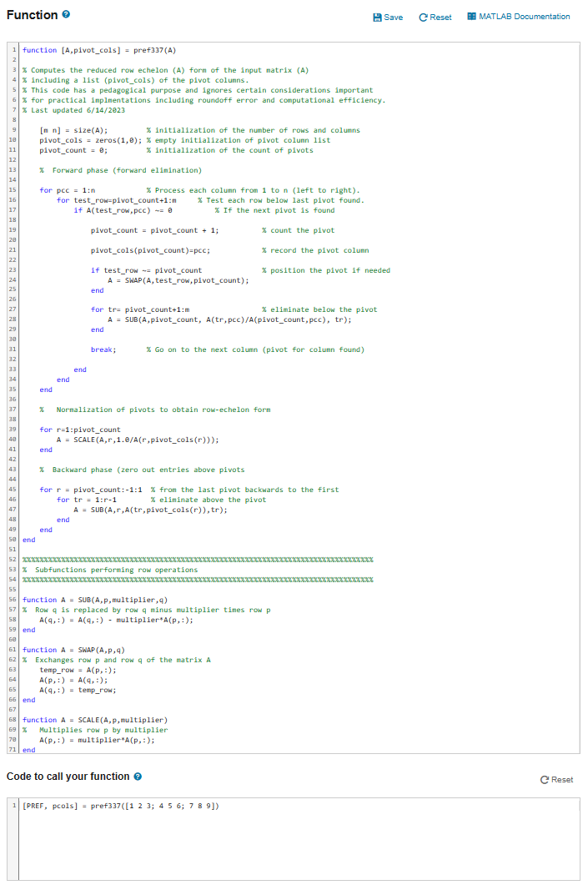This screenshot has height=895, width=588.
Task: Click the 'function A = SWAP(A,p,q)' line
Action: [73, 650]
